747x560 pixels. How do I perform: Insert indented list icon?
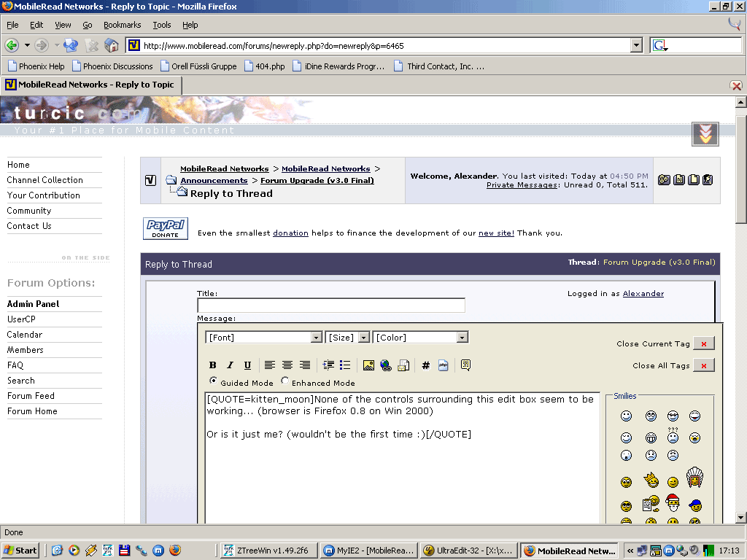328,365
